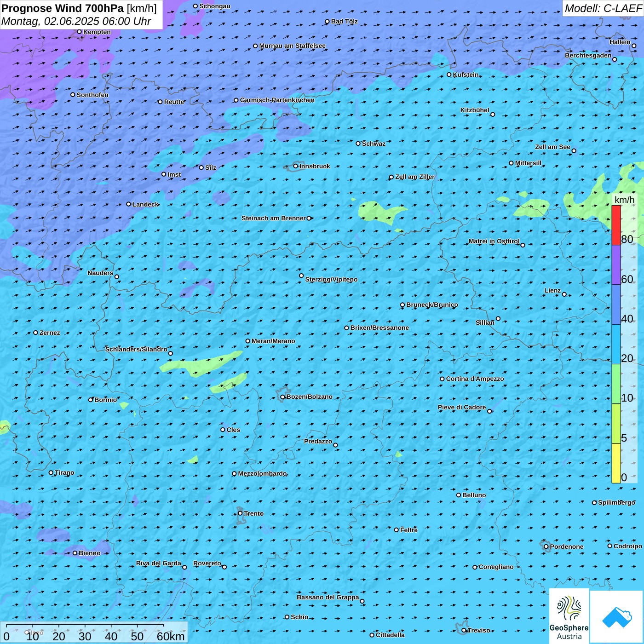The width and height of the screenshot is (644, 644).
Task: Click the 'Predazzo' label
Action: click(x=318, y=441)
